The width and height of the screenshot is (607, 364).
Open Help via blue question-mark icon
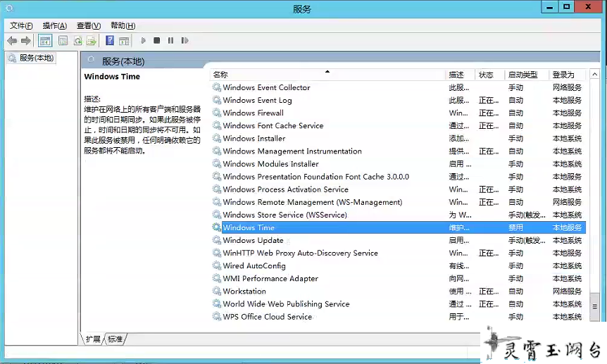(110, 41)
